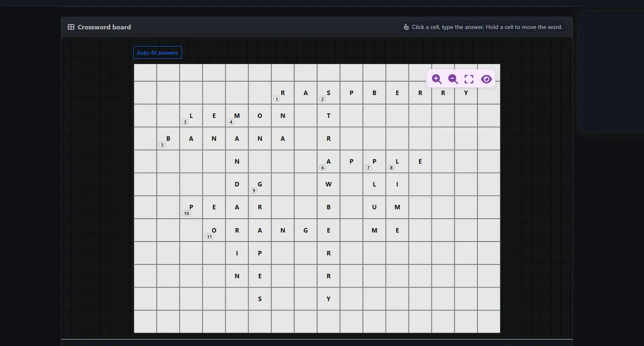644x346 pixels.
Task: Select cell 1 starting RASPBERRY
Action: pyautogui.click(x=283, y=93)
